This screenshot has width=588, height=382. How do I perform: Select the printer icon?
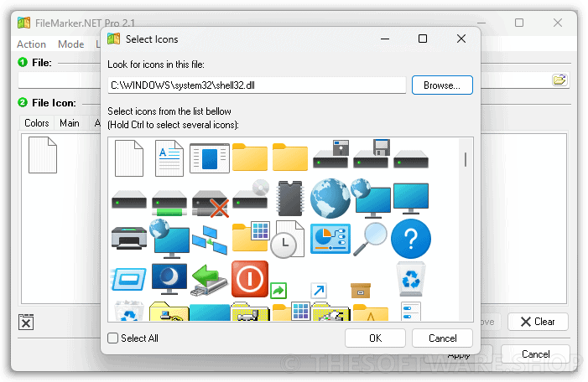[129, 238]
